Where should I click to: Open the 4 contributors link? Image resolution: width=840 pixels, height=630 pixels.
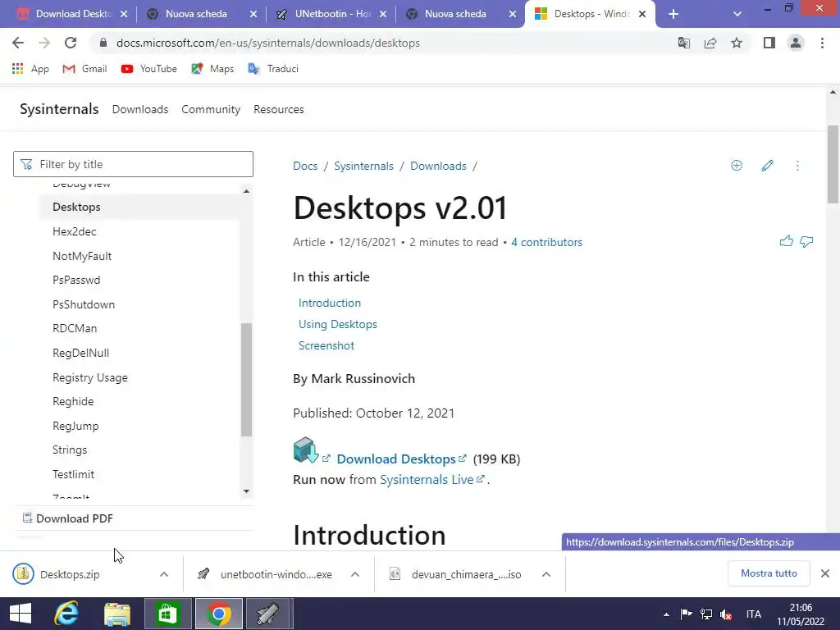pos(546,242)
